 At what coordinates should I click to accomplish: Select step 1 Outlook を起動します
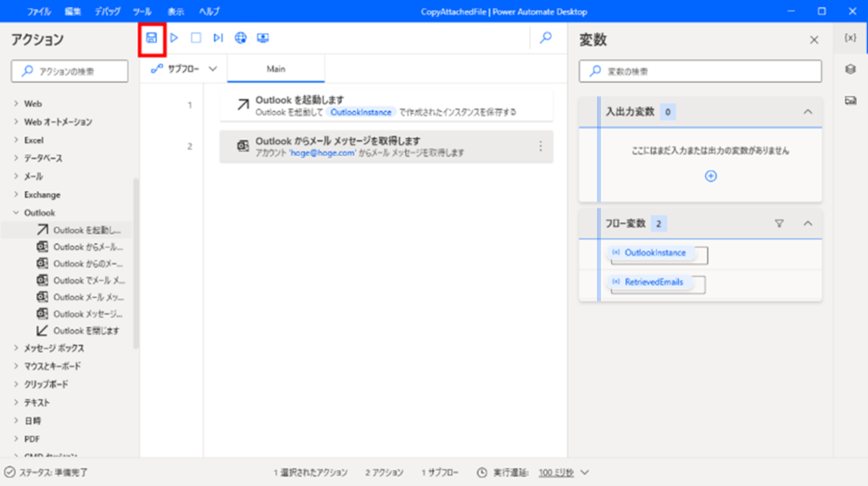coord(386,105)
